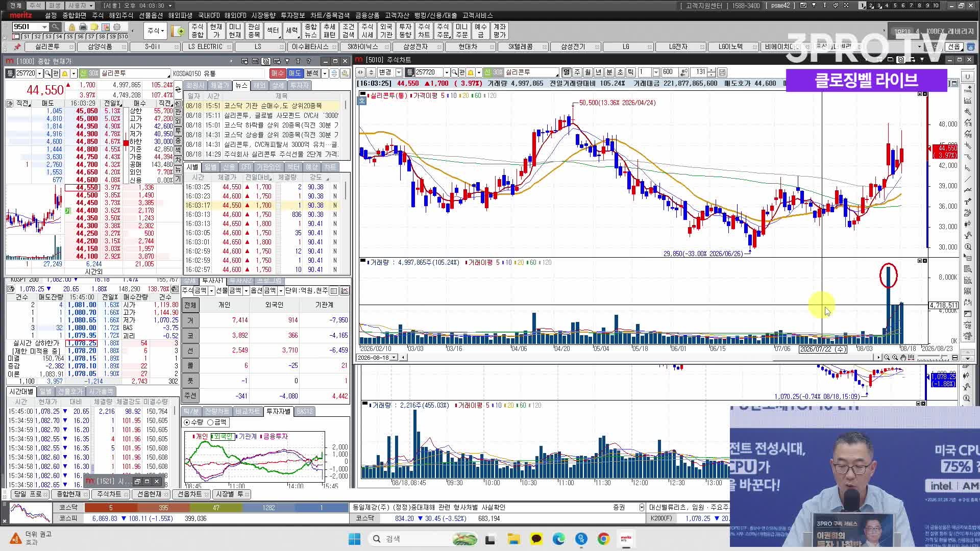The width and height of the screenshot is (980, 551).
Task: Click the padlock icon beside screen search
Action: (71, 27)
